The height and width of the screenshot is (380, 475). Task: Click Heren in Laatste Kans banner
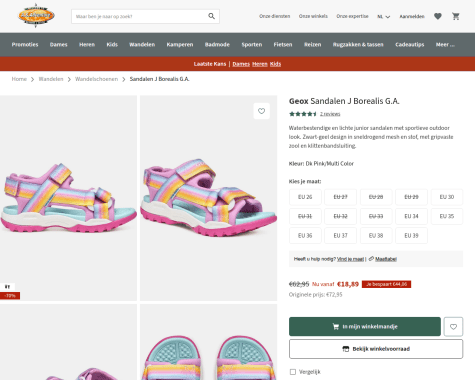pos(260,64)
